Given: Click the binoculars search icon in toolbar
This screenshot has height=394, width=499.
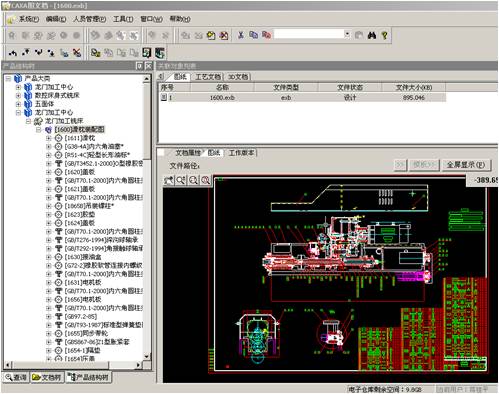Looking at the screenshot, I should click(372, 35).
